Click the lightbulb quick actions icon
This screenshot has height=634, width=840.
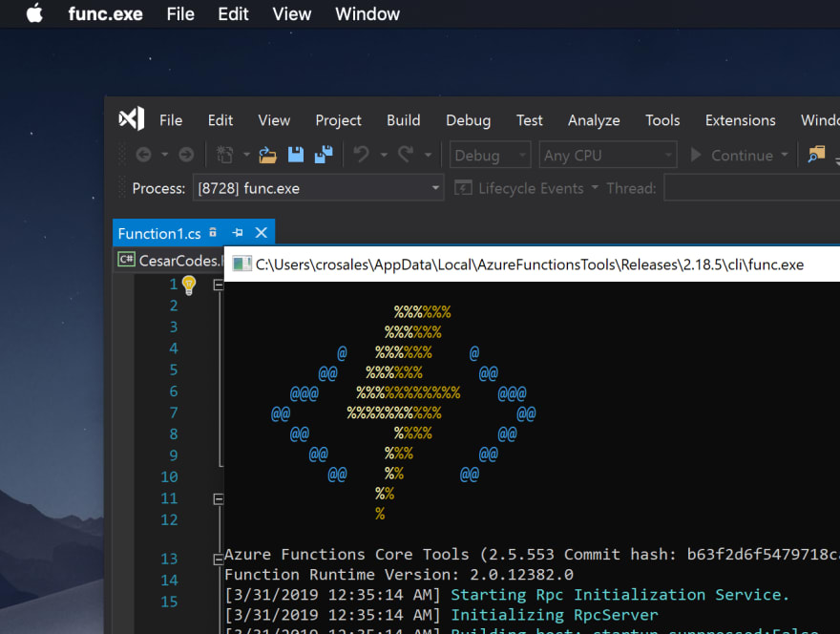pyautogui.click(x=189, y=285)
